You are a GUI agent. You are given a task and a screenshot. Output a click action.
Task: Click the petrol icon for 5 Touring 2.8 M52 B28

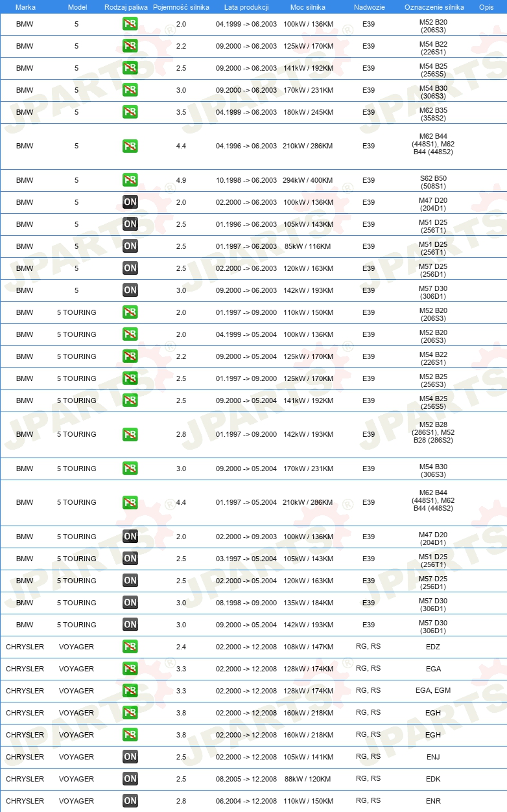pos(130,434)
